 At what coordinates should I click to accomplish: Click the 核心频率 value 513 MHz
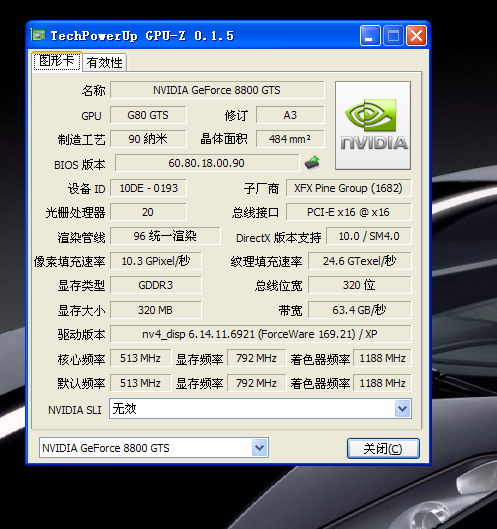tap(140, 358)
